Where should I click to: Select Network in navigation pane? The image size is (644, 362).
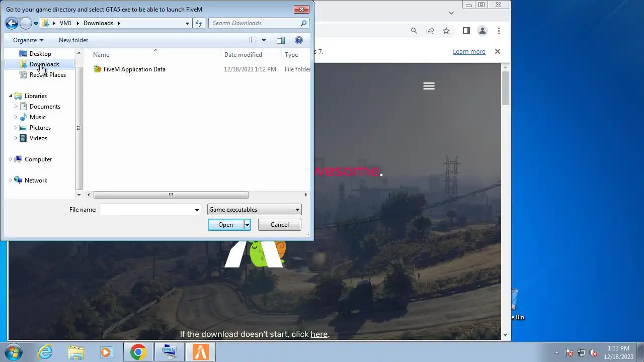(36, 180)
